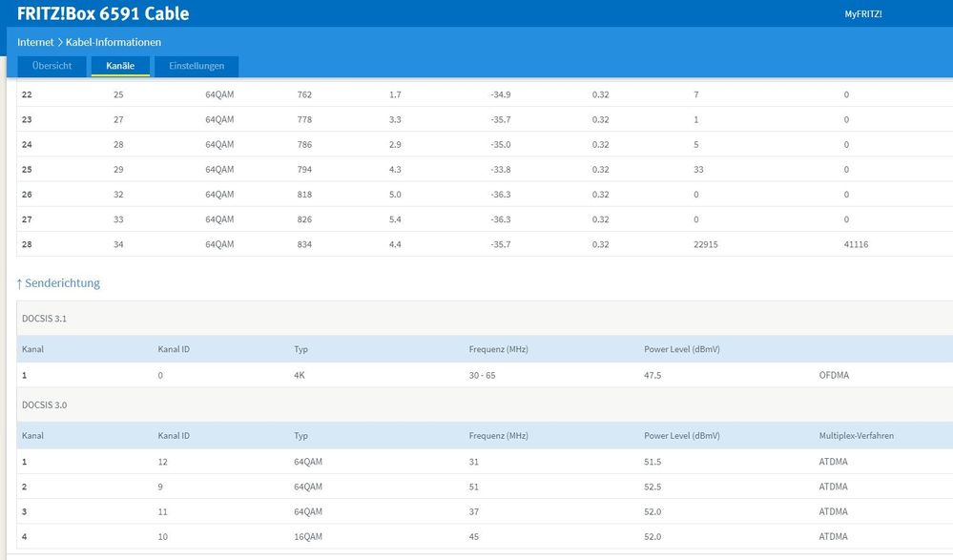The height and width of the screenshot is (560, 953).
Task: Click frequency 818 in row 26
Action: click(304, 195)
